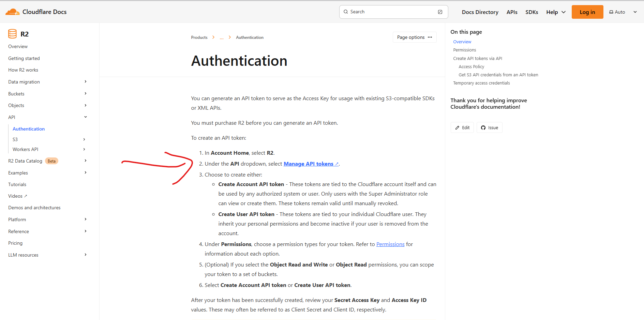Jump to Overview in On this page
This screenshot has width=644, height=320.
click(462, 42)
